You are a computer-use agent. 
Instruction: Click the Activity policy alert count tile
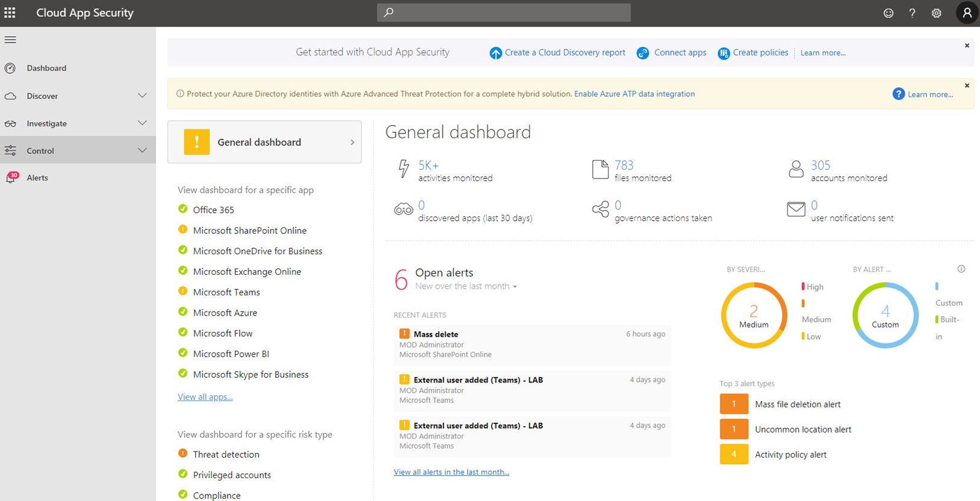click(x=734, y=454)
